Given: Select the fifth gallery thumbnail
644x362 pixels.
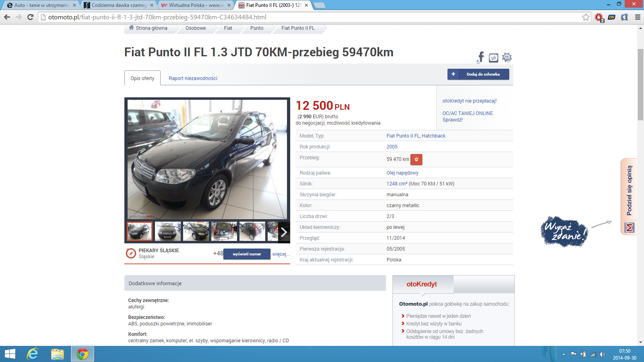Looking at the screenshot, I should tap(252, 231).
